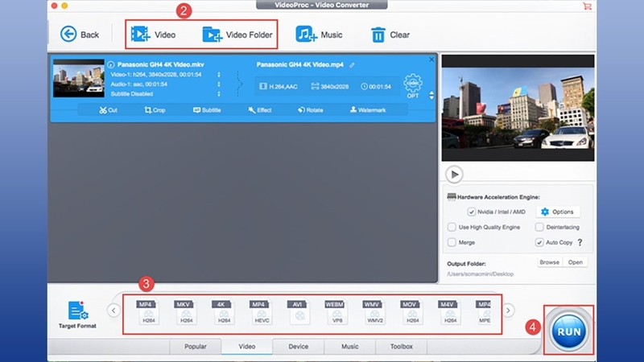Clear the video list
Image resolution: width=644 pixels, height=362 pixels.
click(390, 35)
